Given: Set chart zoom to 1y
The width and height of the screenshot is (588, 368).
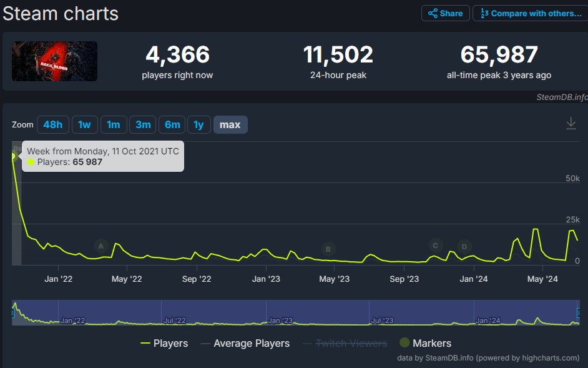Looking at the screenshot, I should [198, 125].
